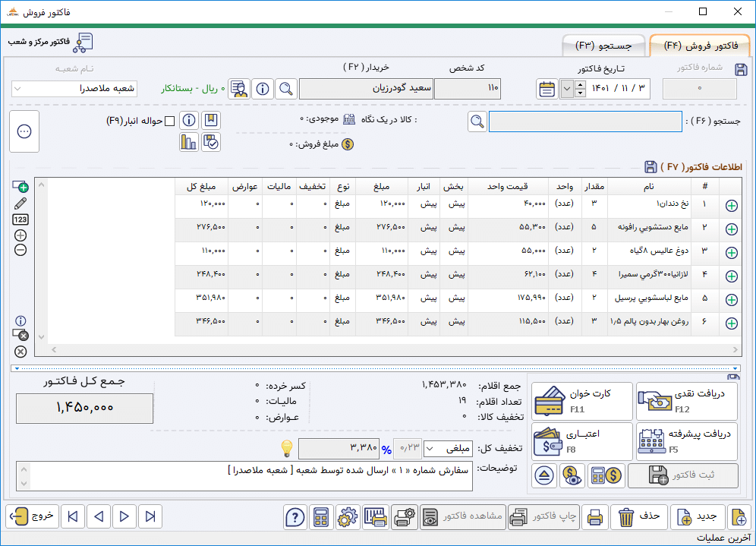
Task: Go to the next invoice arrow
Action: [124, 516]
